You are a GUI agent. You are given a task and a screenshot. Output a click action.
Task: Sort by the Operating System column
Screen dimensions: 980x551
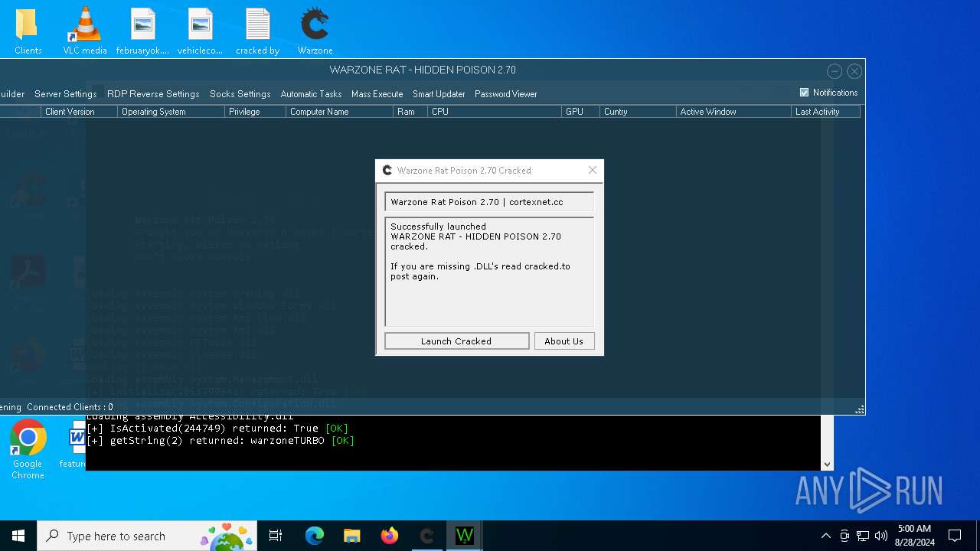171,112
